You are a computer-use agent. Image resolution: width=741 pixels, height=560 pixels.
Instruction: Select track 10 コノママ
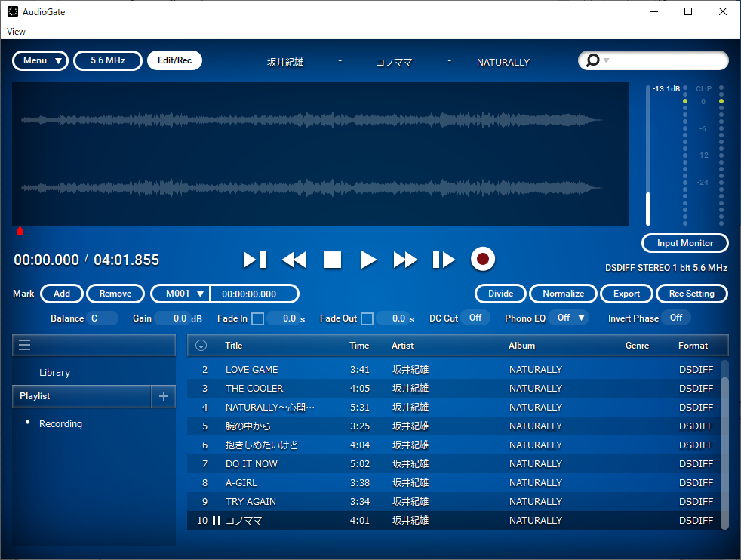click(454, 520)
